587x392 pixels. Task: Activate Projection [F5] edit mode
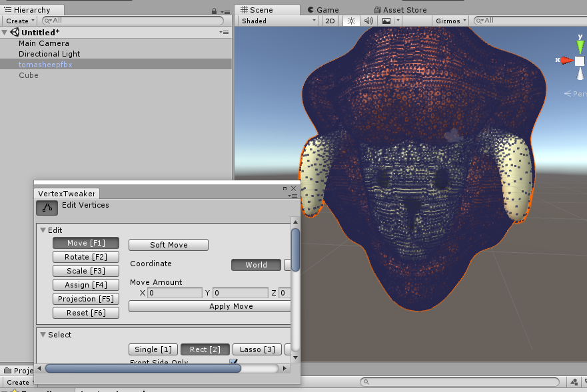point(86,299)
